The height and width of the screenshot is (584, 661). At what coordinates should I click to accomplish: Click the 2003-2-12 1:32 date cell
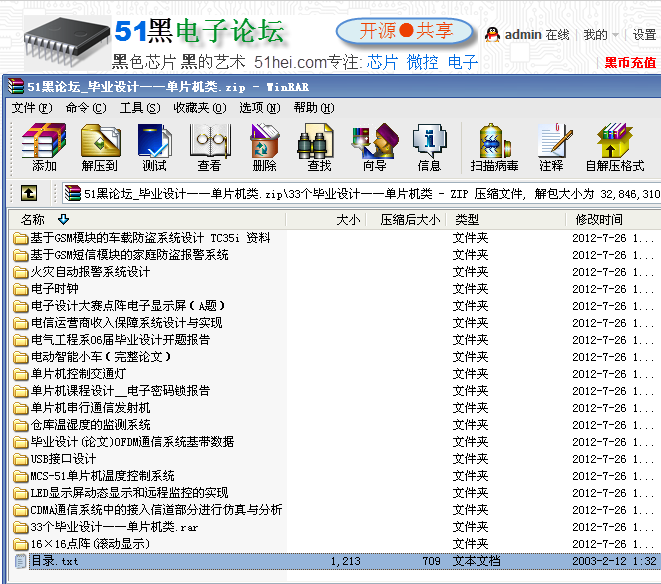coord(615,561)
